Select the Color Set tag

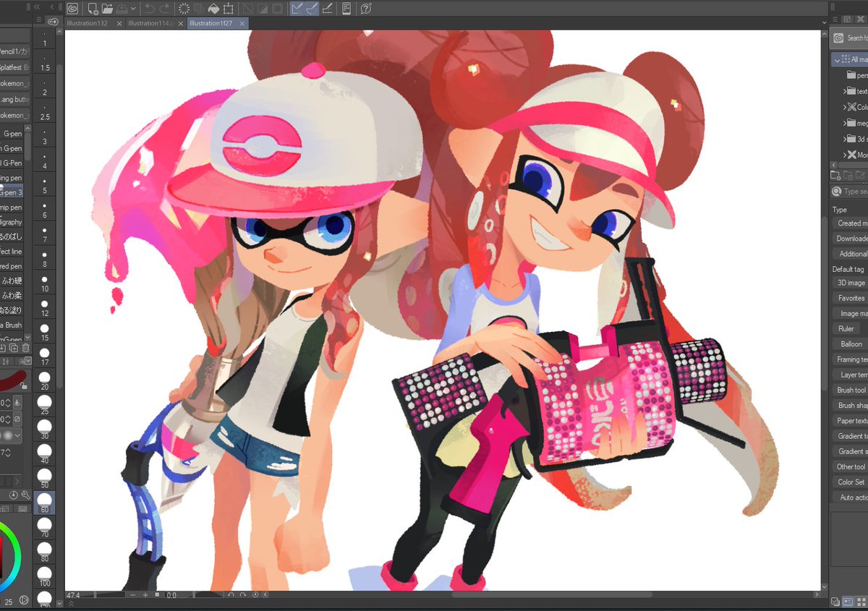coord(850,482)
